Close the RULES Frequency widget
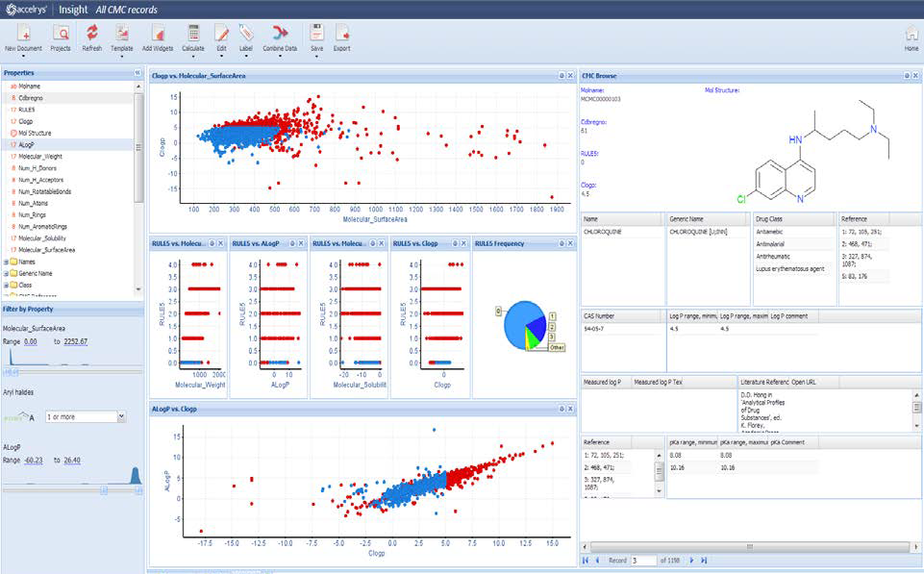Screen dimensions: 924x574 [x=570, y=243]
